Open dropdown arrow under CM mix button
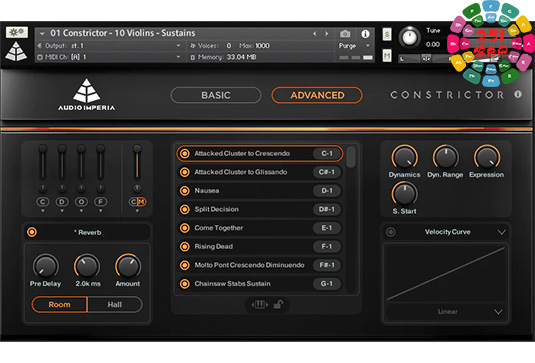This screenshot has height=363, width=535. (137, 212)
